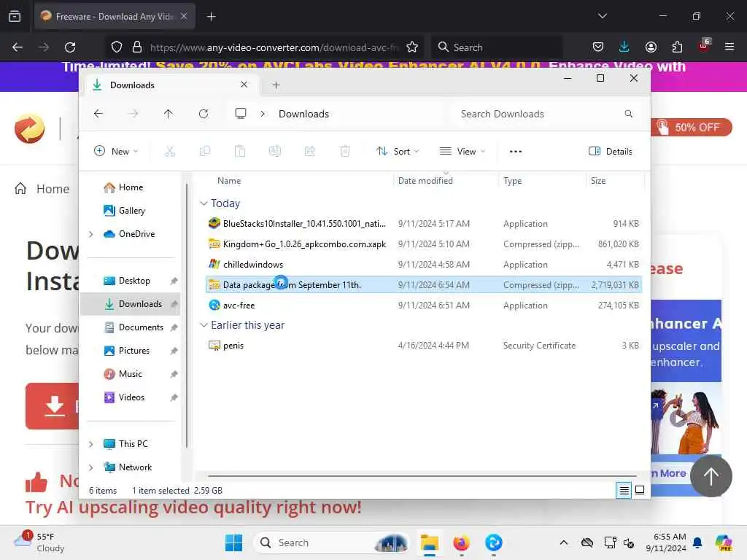The height and width of the screenshot is (560, 747).
Task: Sort by the Size column header
Action: tap(598, 181)
